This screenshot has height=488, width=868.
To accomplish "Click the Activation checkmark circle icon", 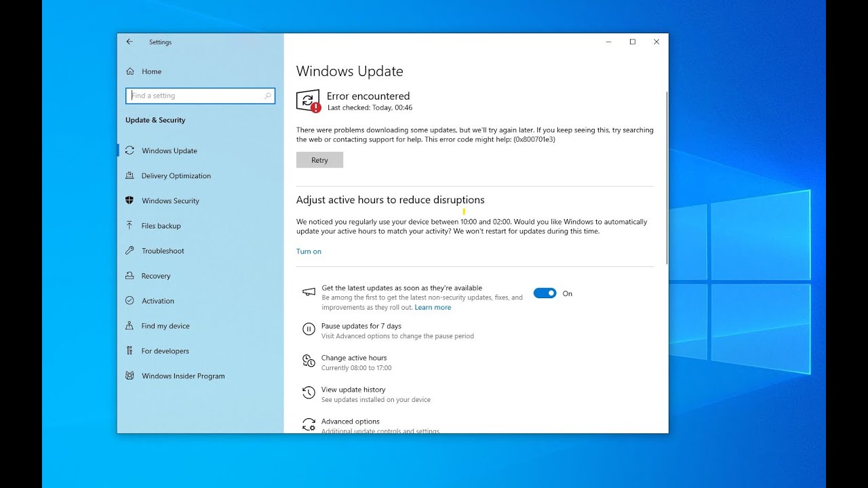I will [130, 301].
